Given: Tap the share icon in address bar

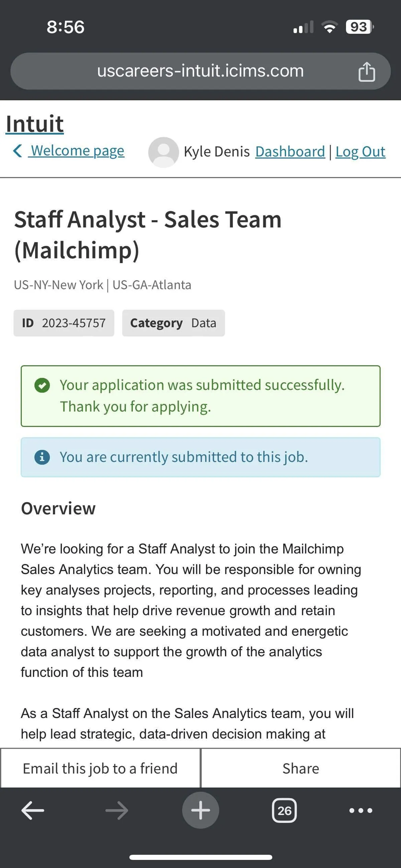Looking at the screenshot, I should [367, 72].
